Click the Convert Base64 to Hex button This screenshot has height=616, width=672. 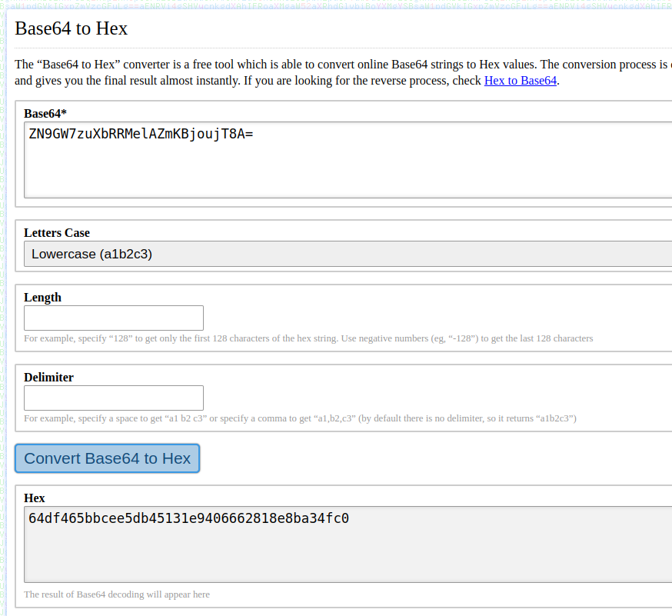(107, 458)
